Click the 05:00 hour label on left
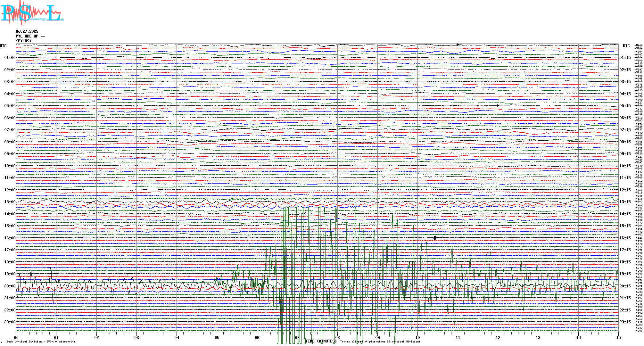The height and width of the screenshot is (346, 644). point(10,106)
